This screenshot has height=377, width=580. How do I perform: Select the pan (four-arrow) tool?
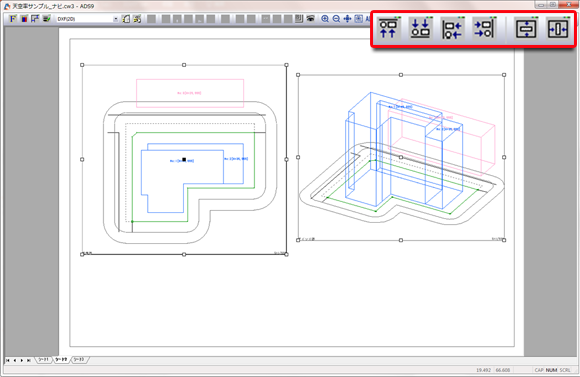(347, 19)
